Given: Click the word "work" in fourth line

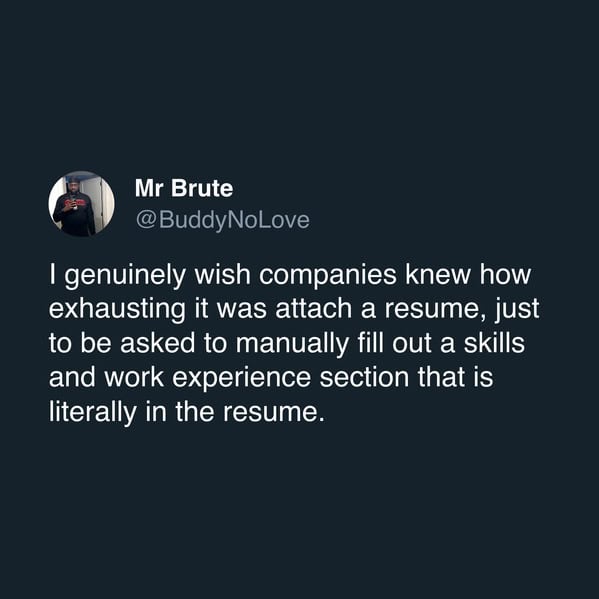Looking at the screenshot, I should (x=134, y=377).
